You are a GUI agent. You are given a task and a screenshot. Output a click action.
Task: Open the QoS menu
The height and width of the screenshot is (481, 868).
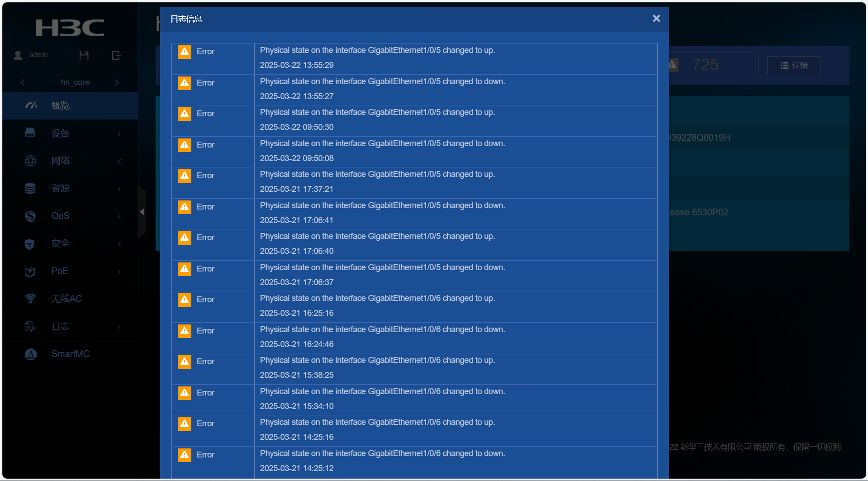pos(70,216)
